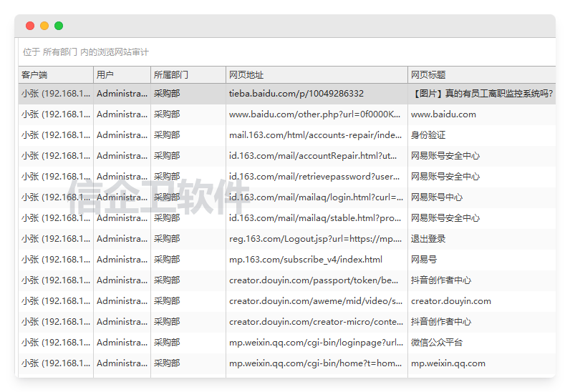Select the reg.163.com/Logout.jsp row
Image resolution: width=570 pixels, height=392 pixels.
click(316, 239)
